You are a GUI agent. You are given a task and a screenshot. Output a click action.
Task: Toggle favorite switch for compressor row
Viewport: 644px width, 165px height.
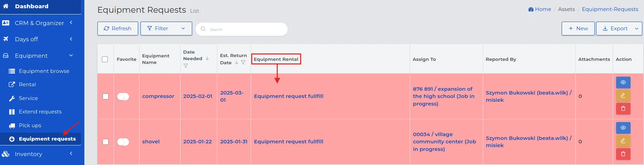pyautogui.click(x=123, y=97)
